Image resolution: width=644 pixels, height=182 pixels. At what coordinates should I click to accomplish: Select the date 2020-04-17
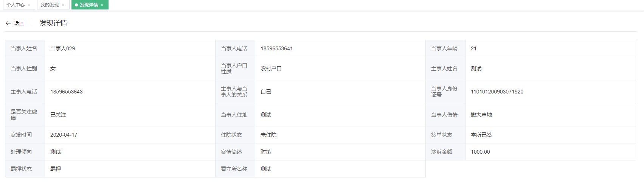coord(64,135)
